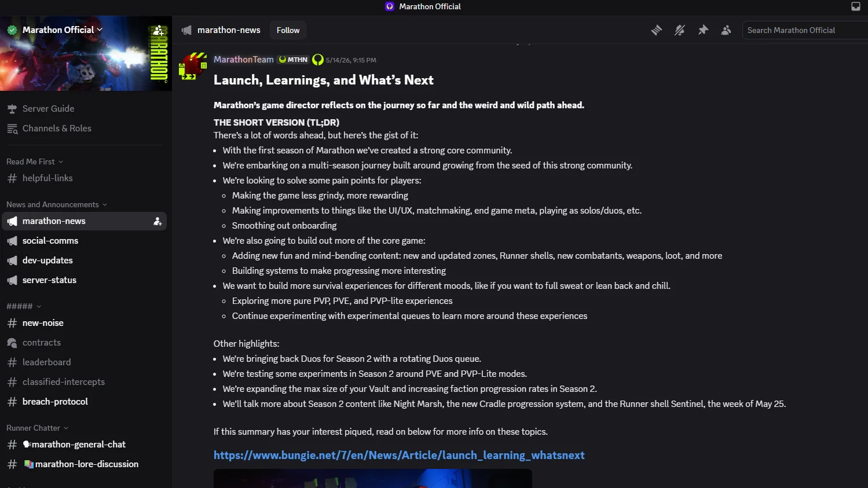The width and height of the screenshot is (868, 488).
Task: Click the invite people icon on server banner
Action: [x=158, y=30]
